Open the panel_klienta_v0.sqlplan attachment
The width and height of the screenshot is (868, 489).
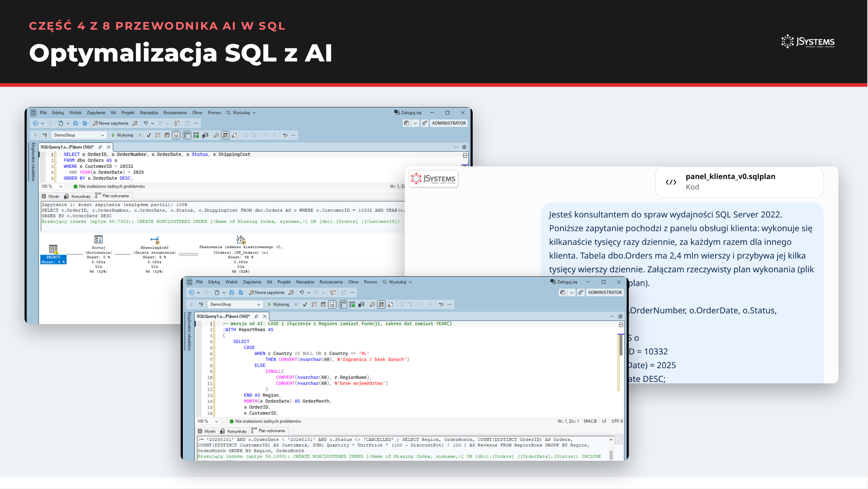tap(739, 182)
